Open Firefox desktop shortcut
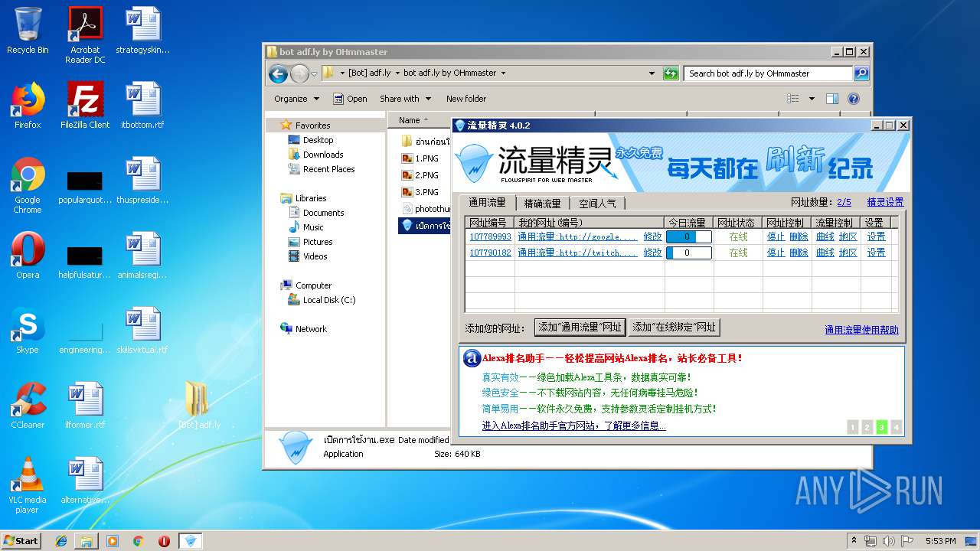 (28, 105)
